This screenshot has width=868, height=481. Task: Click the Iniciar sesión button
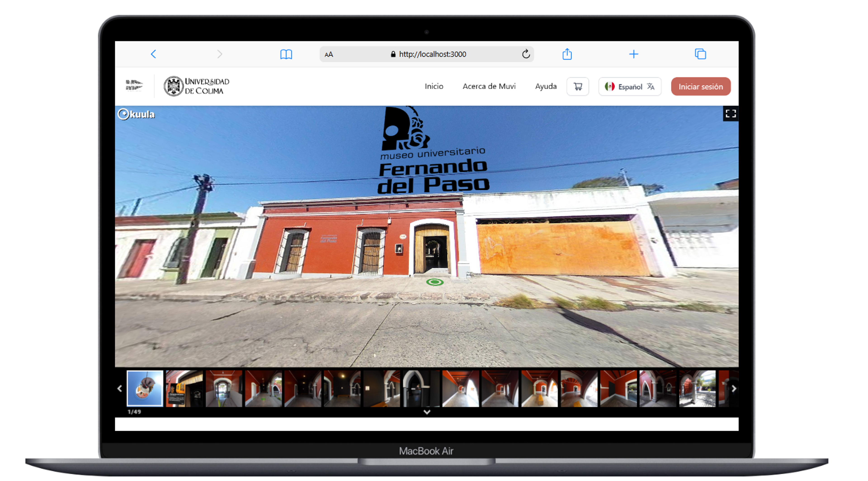tap(701, 87)
